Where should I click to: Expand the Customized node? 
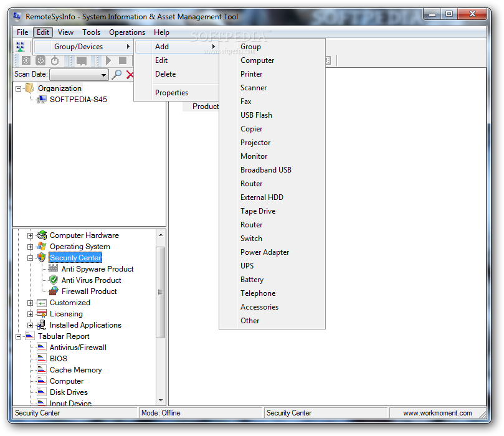coord(30,303)
